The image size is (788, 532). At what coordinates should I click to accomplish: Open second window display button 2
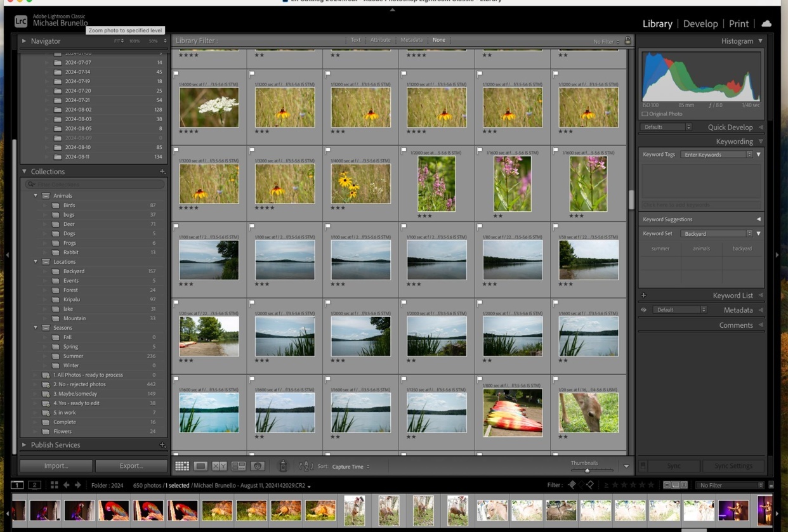(x=35, y=485)
